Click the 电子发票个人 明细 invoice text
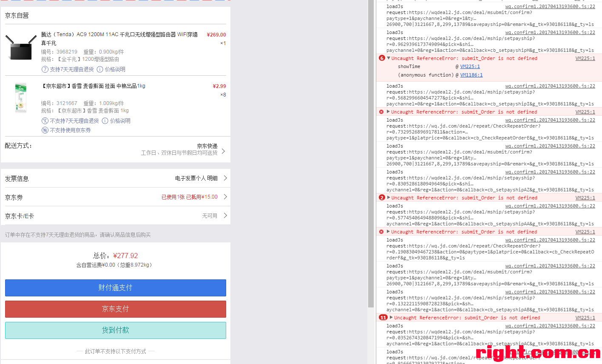The height and width of the screenshot is (364, 602). coord(196,178)
